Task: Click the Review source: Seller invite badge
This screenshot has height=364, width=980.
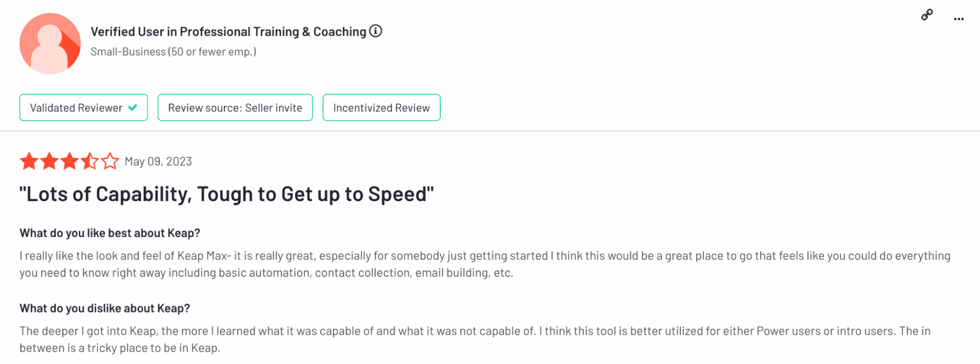Action: point(235,107)
